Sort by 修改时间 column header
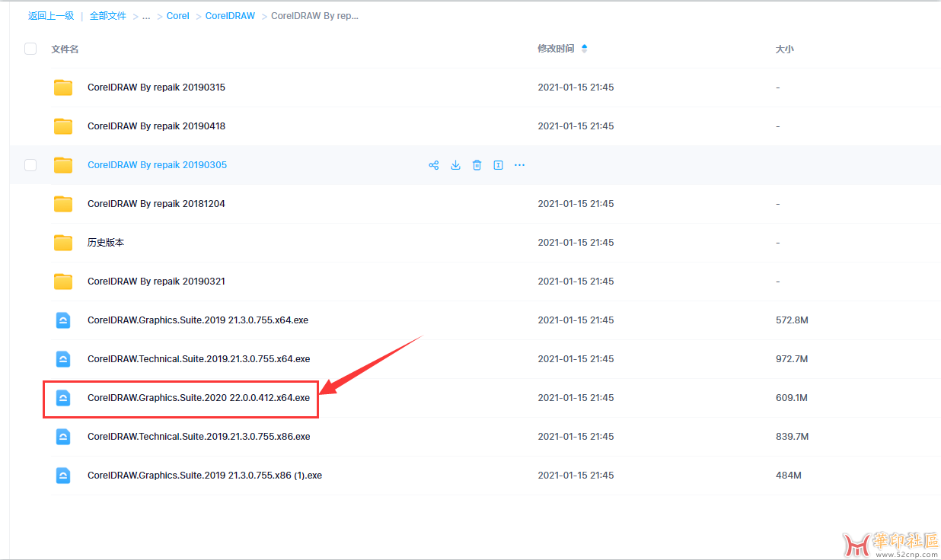The height and width of the screenshot is (560, 941). 556,49
